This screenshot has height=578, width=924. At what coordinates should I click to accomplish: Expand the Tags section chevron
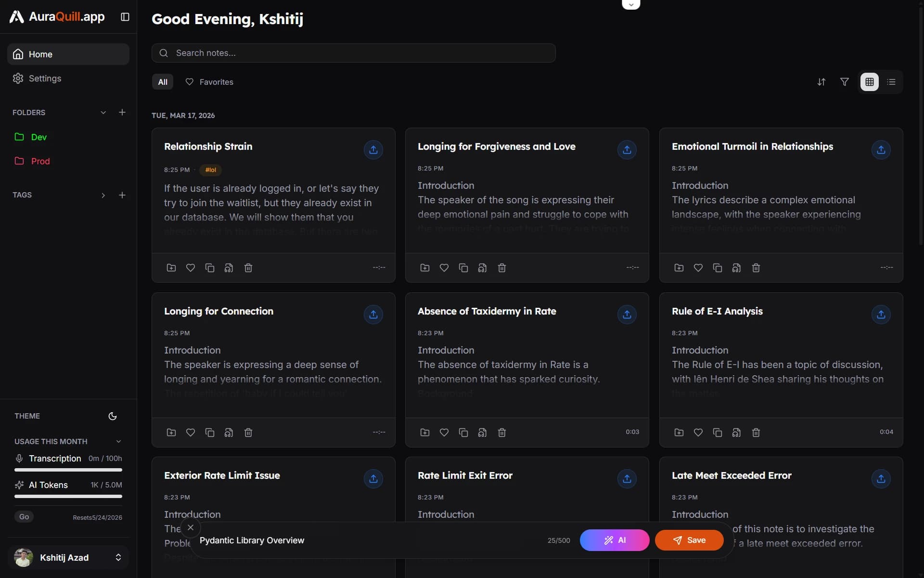pos(103,195)
